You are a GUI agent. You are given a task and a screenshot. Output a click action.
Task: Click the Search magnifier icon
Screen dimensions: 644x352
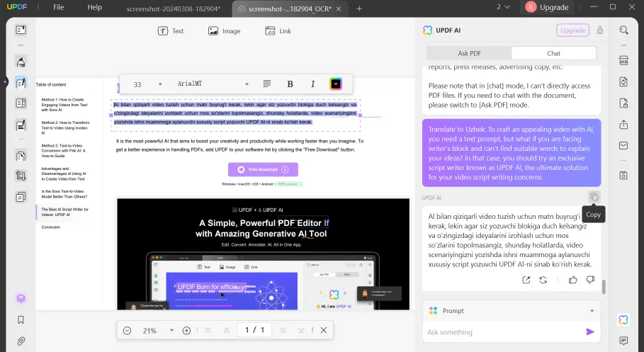623,30
